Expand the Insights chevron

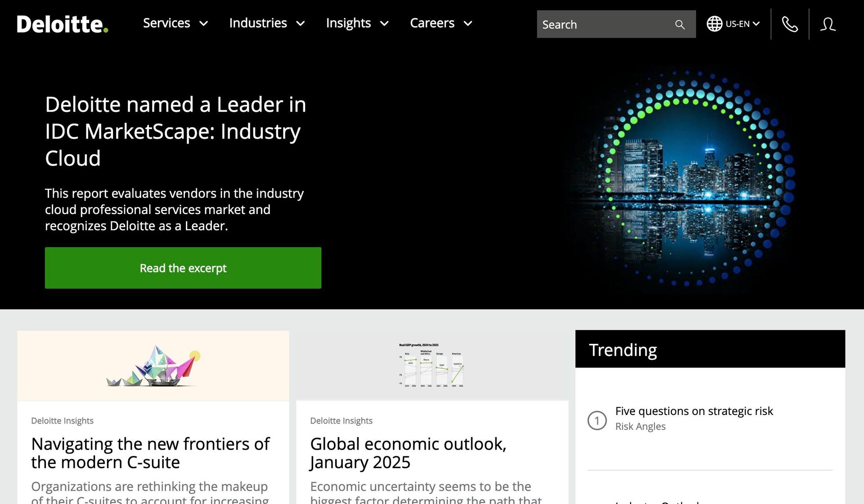384,24
